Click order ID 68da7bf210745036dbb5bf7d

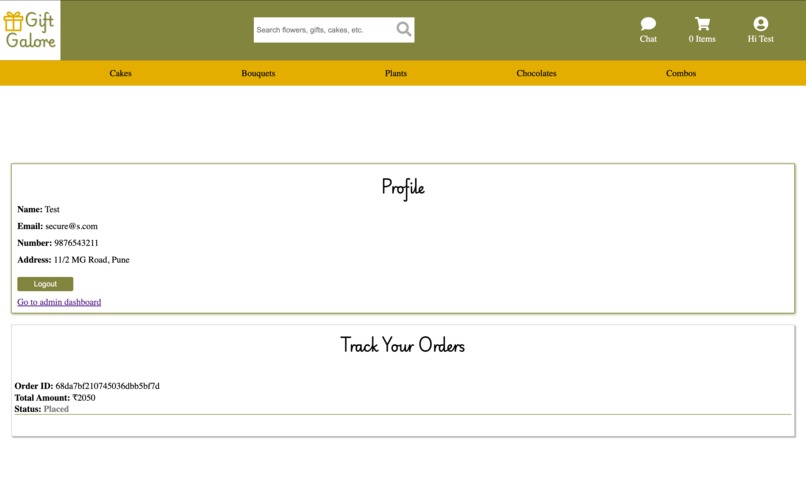[107, 386]
